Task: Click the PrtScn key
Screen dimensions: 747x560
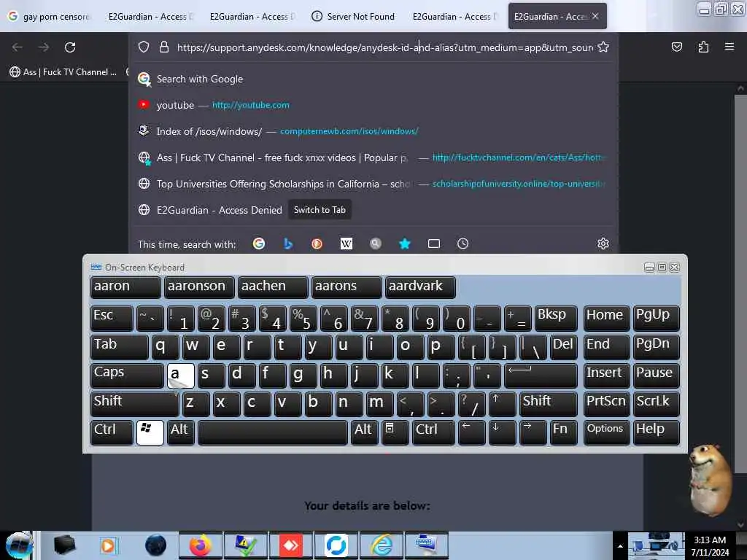Action: 606,404
